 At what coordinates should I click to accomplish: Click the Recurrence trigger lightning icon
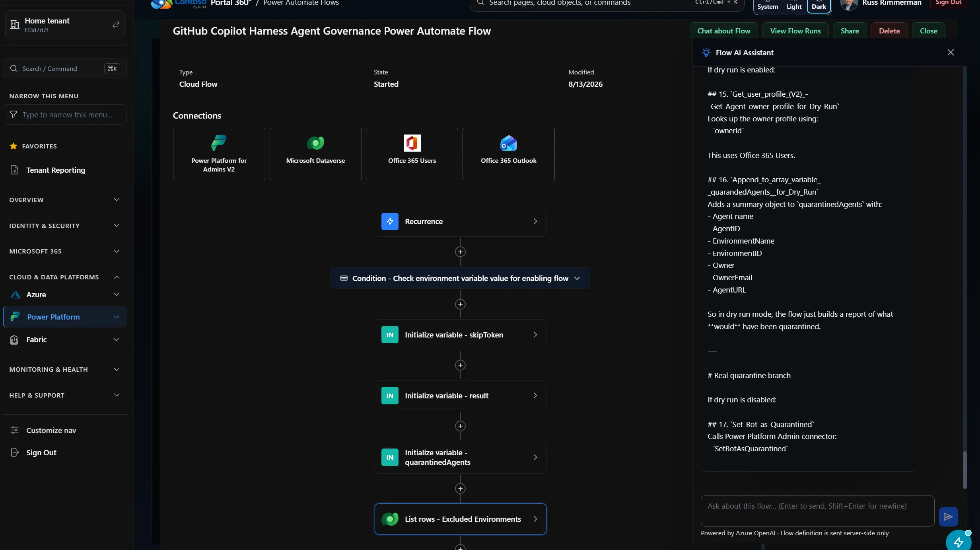coord(390,221)
